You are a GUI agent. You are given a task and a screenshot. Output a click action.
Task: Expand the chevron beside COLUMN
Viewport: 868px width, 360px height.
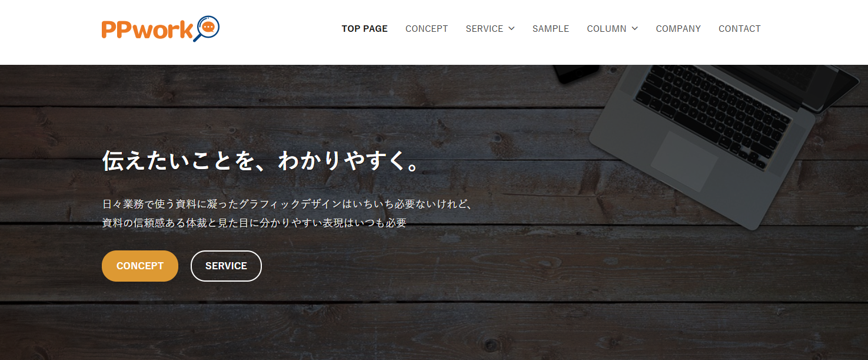[x=634, y=29]
